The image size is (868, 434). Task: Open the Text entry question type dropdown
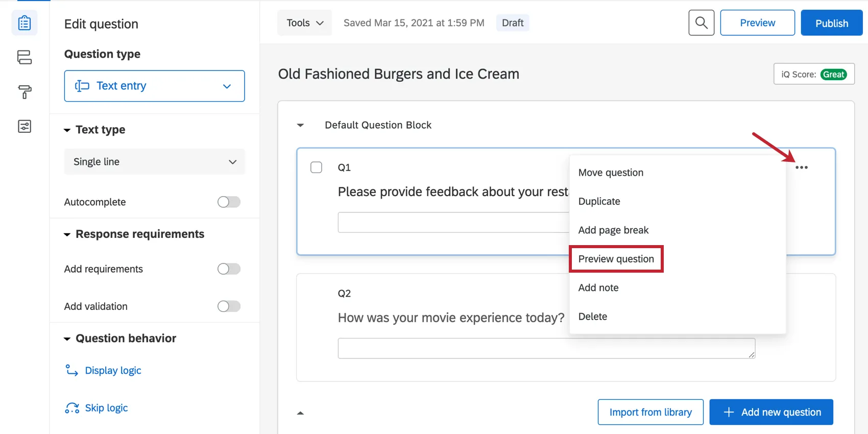[154, 86]
